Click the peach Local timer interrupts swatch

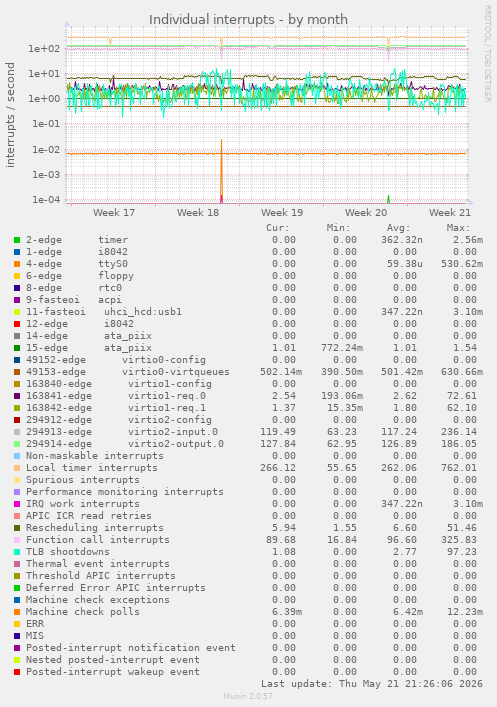[x=17, y=468]
